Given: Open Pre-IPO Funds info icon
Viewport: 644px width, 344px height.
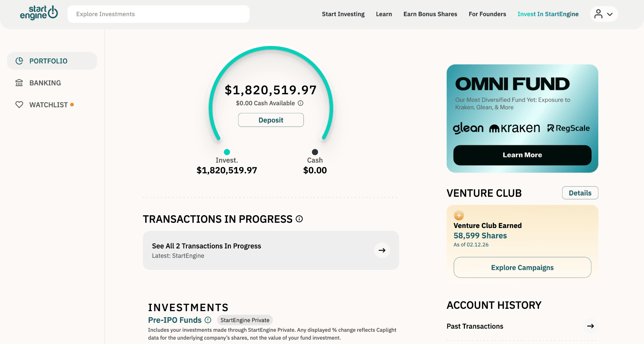Looking at the screenshot, I should [x=208, y=320].
